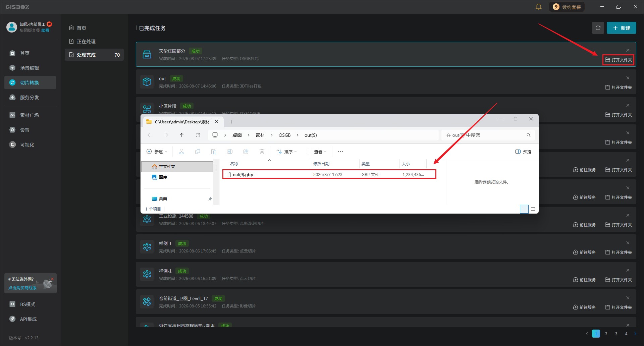The height and width of the screenshot is (346, 644).
Task: Click Explorer back navigation arrow
Action: tap(150, 135)
